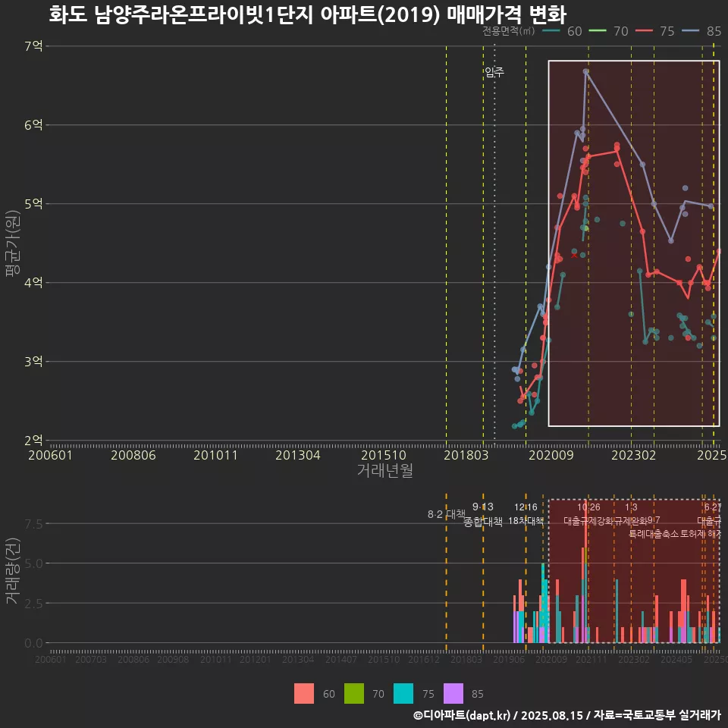This screenshot has width=728, height=728.
Task: Select the 75 line entry in top legend
Action: coord(655,31)
